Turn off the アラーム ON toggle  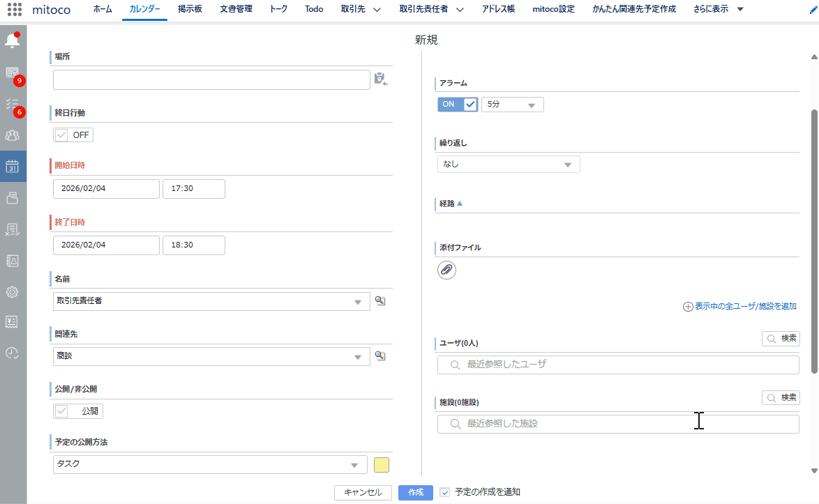click(458, 105)
